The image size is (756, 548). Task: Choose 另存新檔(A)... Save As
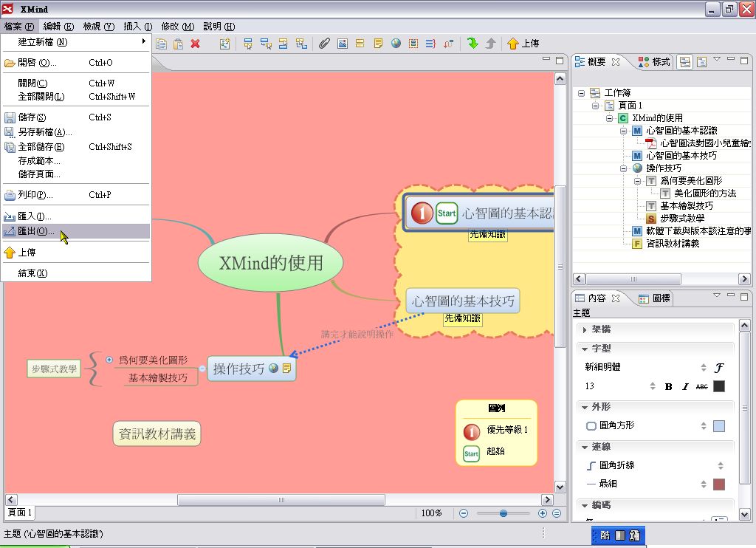point(76,132)
